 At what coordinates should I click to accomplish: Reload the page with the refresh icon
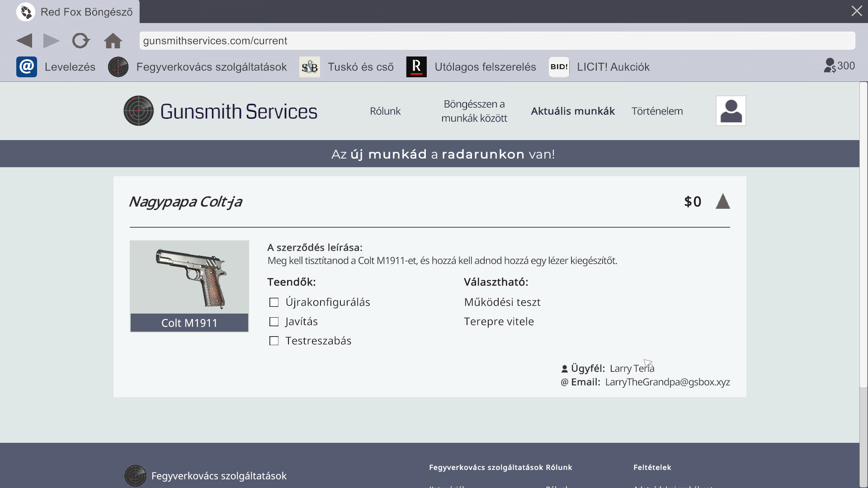click(81, 41)
